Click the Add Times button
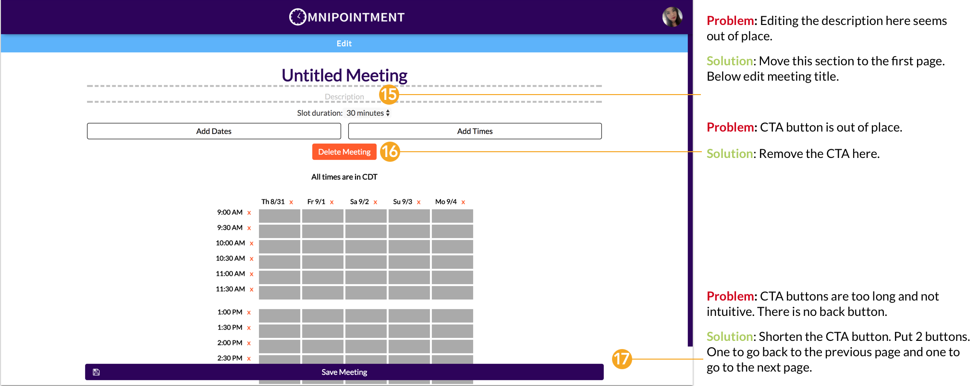Viewport: 980px width, 386px height. [x=475, y=131]
